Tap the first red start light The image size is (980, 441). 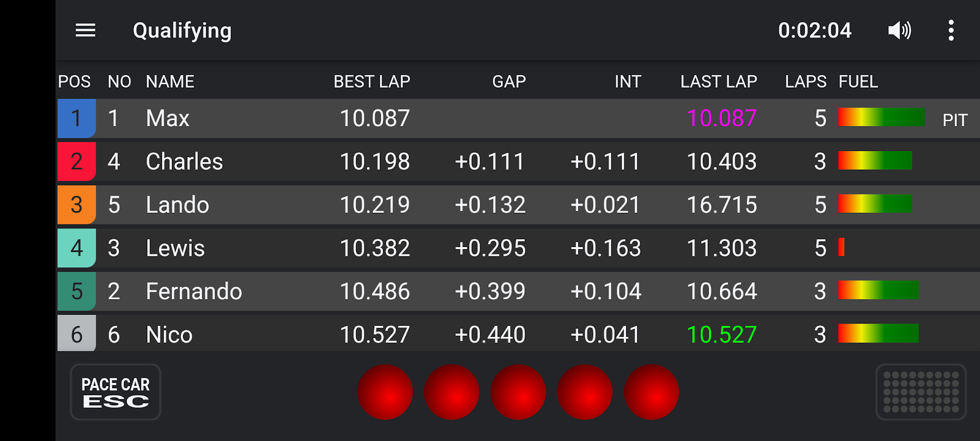385,392
